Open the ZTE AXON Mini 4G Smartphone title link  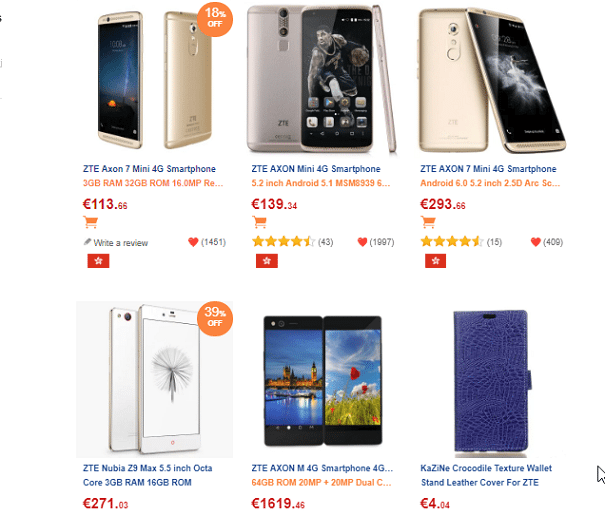pyautogui.click(x=316, y=169)
